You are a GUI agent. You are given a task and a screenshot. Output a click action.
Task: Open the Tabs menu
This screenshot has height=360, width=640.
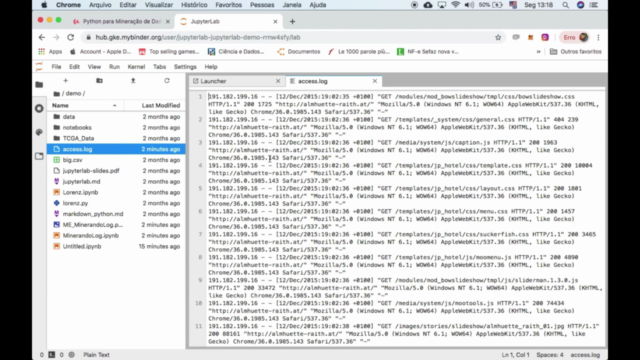tap(160, 67)
